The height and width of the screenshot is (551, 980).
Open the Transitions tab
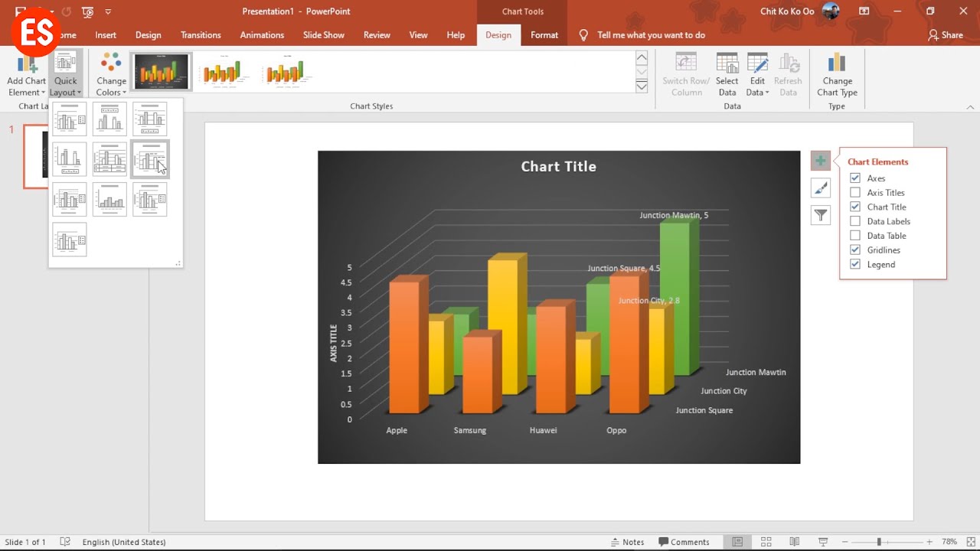[201, 35]
